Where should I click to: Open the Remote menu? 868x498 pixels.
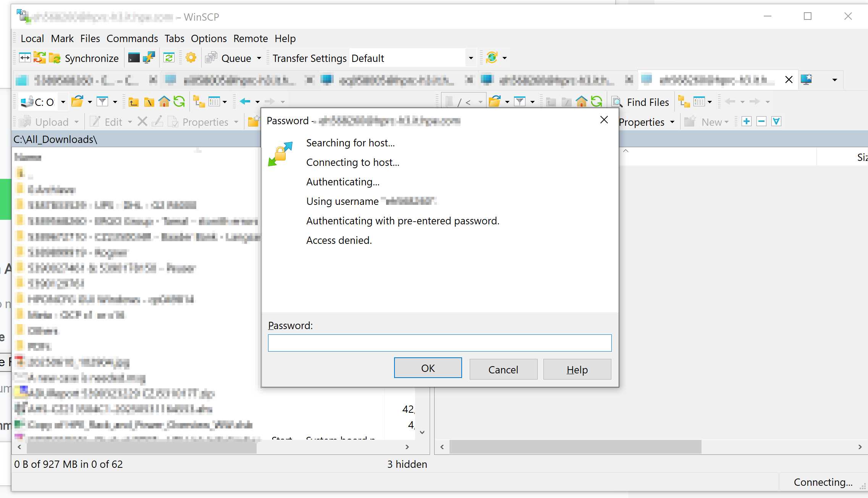coord(251,39)
